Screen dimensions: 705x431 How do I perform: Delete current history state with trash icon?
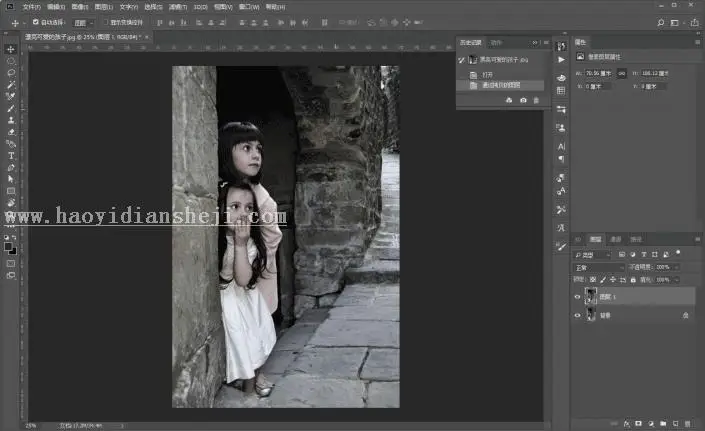pos(536,100)
